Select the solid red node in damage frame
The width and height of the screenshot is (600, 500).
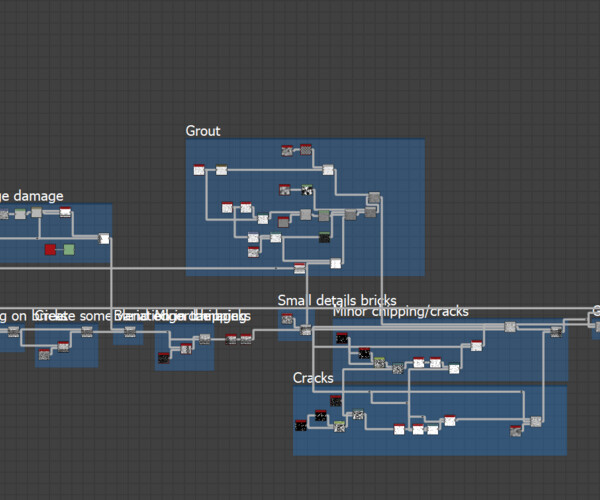(x=50, y=250)
